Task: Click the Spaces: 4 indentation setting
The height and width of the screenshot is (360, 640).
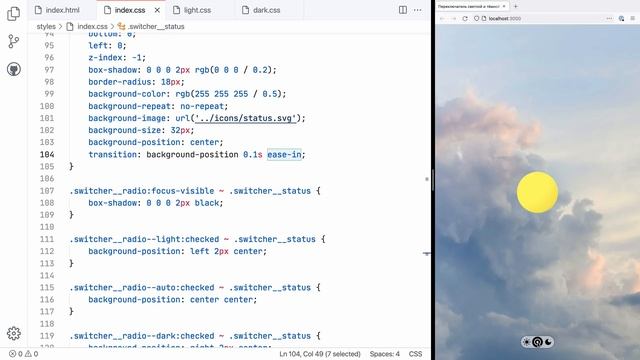Action: pos(384,354)
